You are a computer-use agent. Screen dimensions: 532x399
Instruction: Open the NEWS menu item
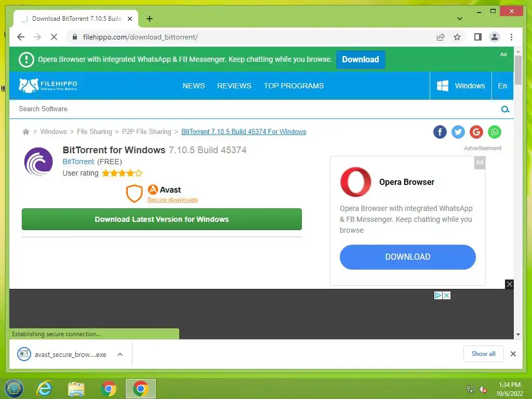click(194, 86)
